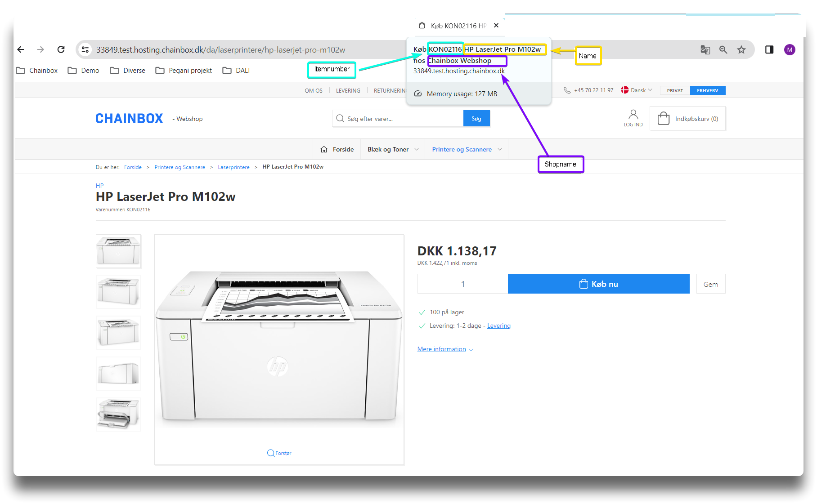Click the Varenummer: KON02116 text
The width and height of the screenshot is (817, 504).
pyautogui.click(x=123, y=210)
